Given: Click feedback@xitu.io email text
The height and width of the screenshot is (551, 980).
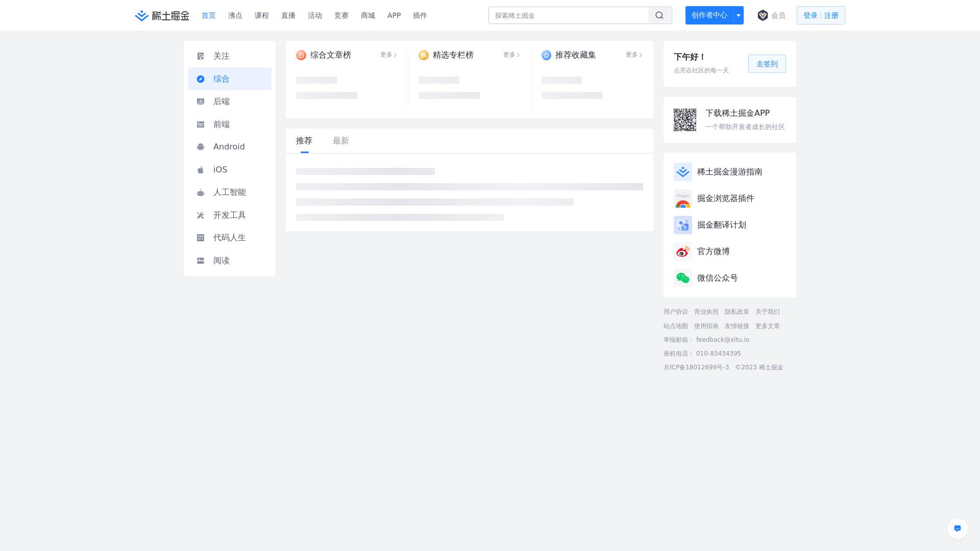Looking at the screenshot, I should click(x=723, y=340).
